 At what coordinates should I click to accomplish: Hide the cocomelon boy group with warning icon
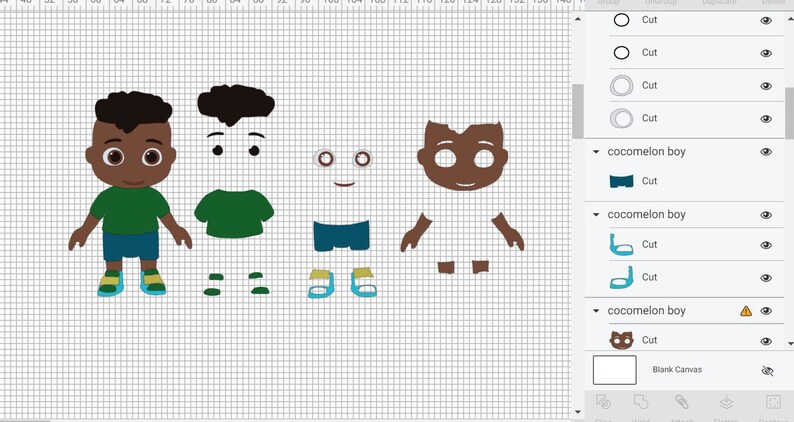[766, 311]
